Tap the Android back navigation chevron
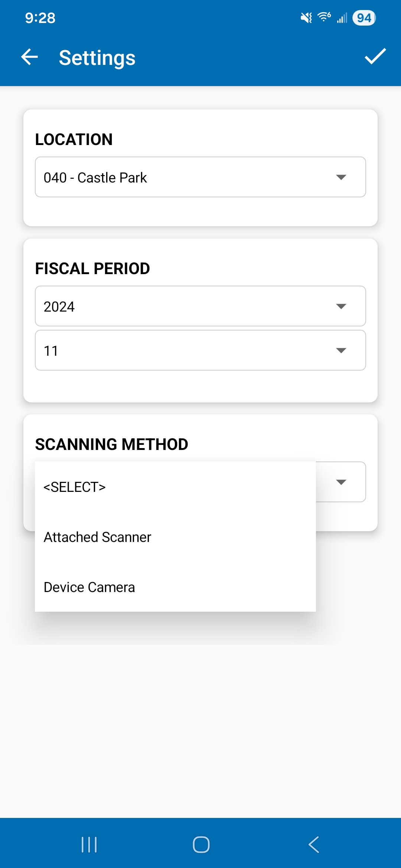The width and height of the screenshot is (401, 868). pos(314,845)
